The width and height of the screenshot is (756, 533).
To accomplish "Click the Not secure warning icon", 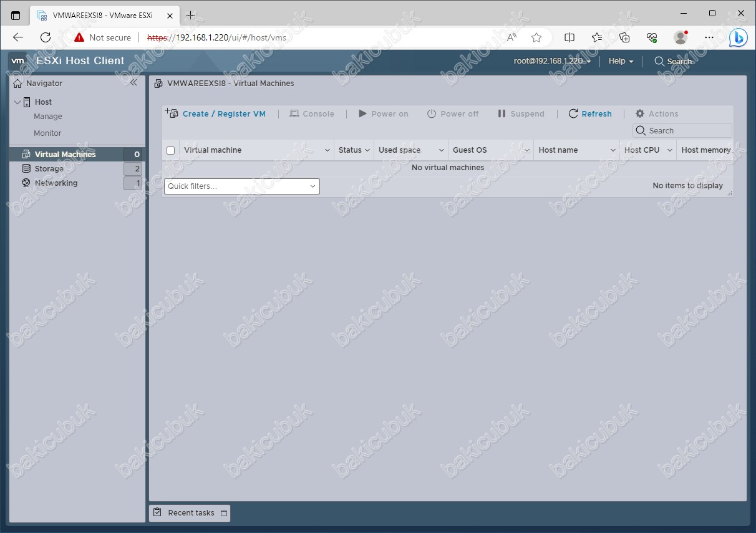I will click(79, 37).
